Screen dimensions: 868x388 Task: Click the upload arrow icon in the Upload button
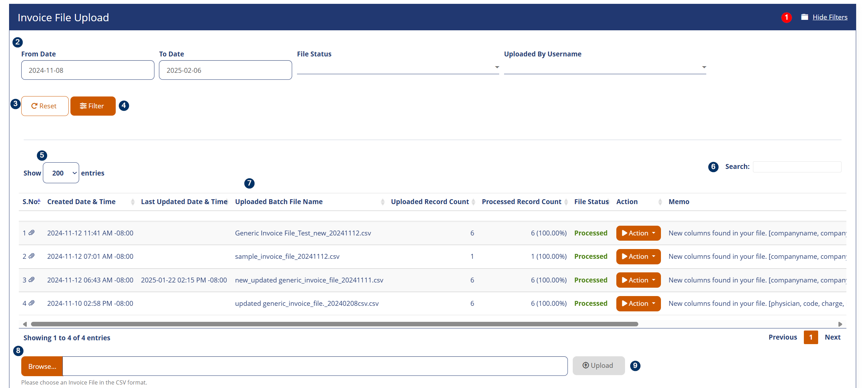point(586,365)
